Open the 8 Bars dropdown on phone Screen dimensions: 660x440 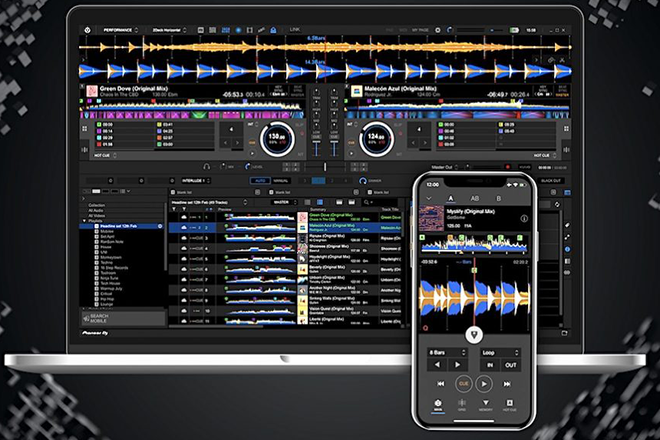point(441,353)
